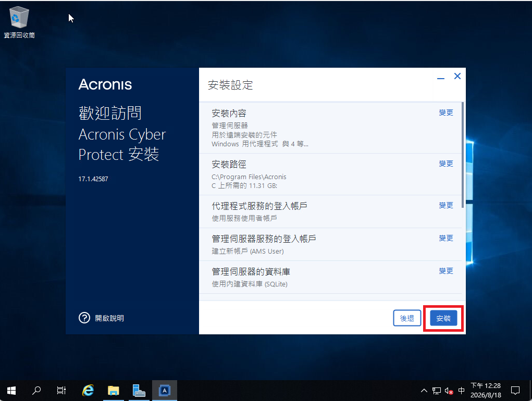Click the 使用內建資料庫 (SQLite) text
Viewport: 532px width, 401px height.
tap(250, 284)
